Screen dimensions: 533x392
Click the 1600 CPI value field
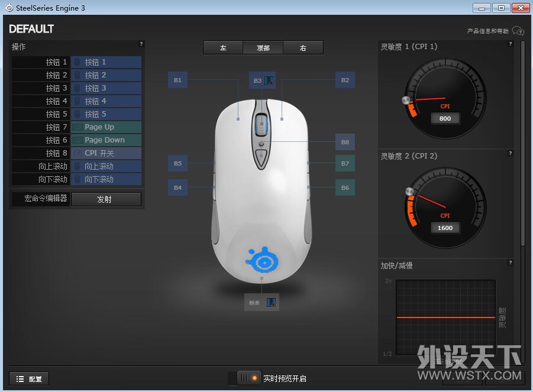(x=445, y=228)
